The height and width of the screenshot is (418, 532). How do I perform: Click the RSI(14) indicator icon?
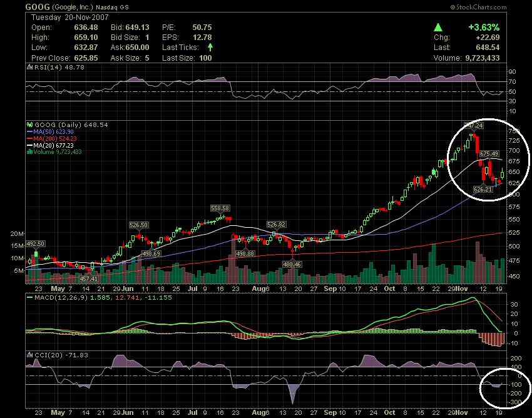click(x=29, y=67)
